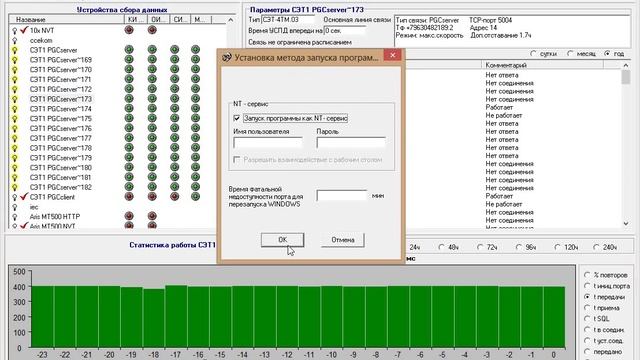The height and width of the screenshot is (360, 640).
Task: Click the СИ column header
Action: tap(180, 20)
